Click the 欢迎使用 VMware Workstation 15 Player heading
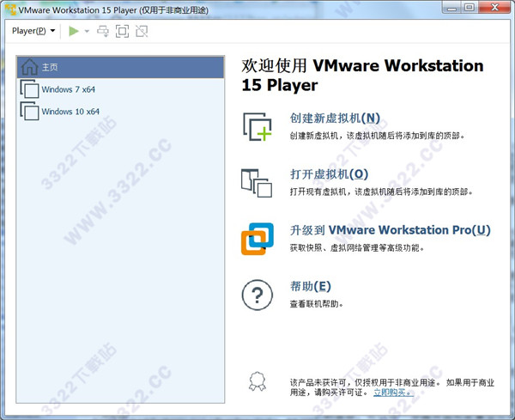Image resolution: width=515 pixels, height=420 pixels. click(x=362, y=76)
